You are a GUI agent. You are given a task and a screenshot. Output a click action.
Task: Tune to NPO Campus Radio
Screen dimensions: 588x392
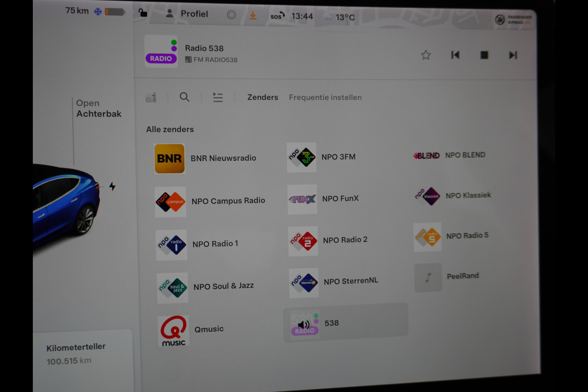click(x=210, y=201)
